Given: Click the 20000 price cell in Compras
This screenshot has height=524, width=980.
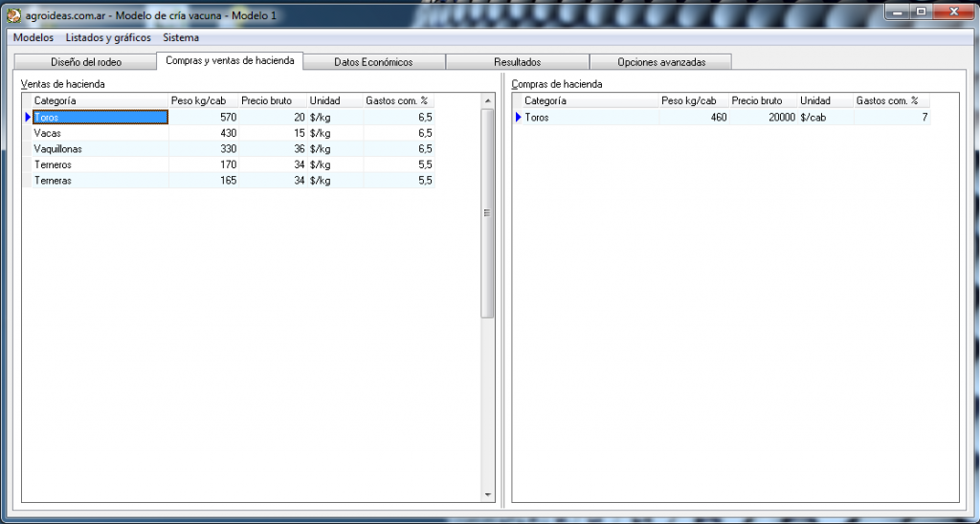Looking at the screenshot, I should [763, 117].
